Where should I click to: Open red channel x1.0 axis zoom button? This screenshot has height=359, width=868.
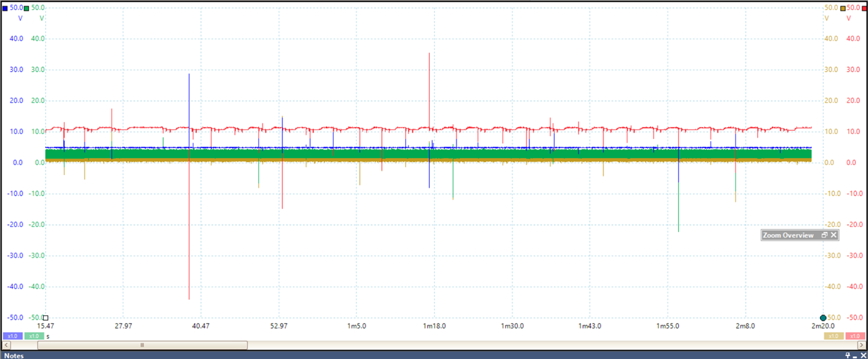[855, 336]
